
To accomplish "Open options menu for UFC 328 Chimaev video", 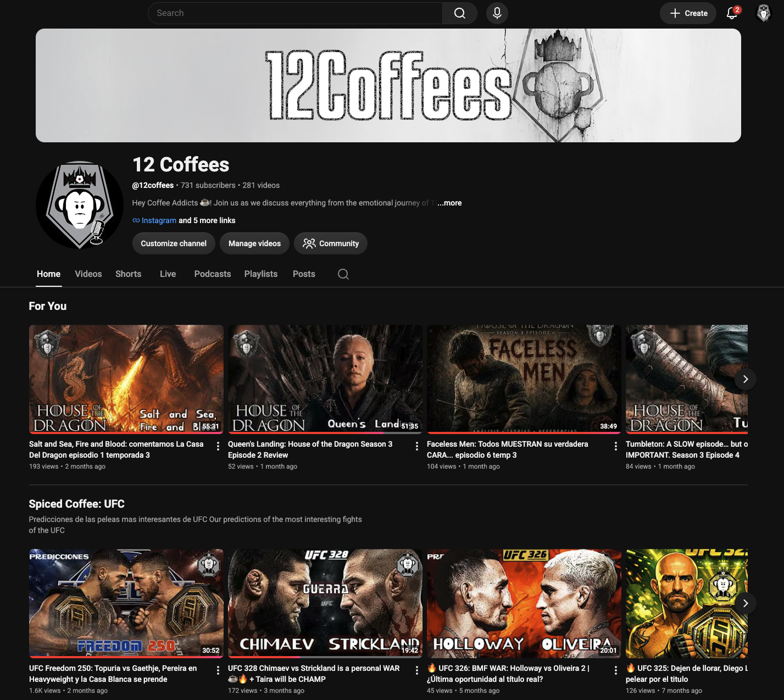I will 417,670.
